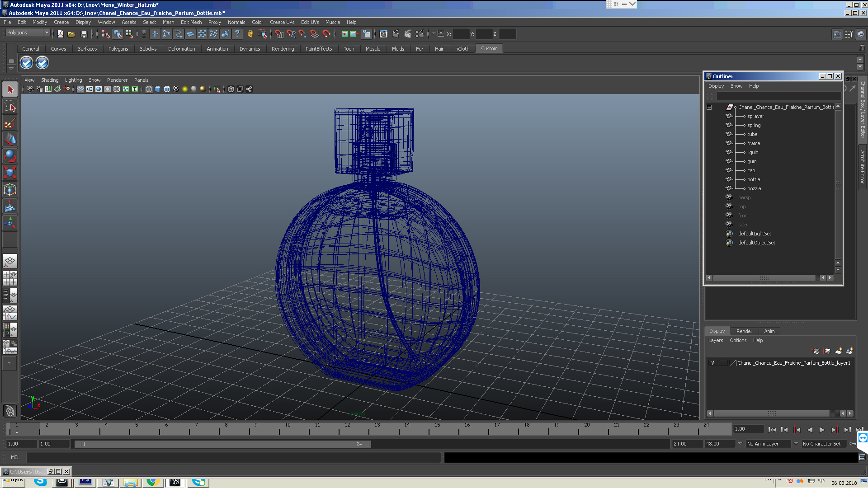
Task: Toggle textured display checker icon
Action: (x=176, y=89)
